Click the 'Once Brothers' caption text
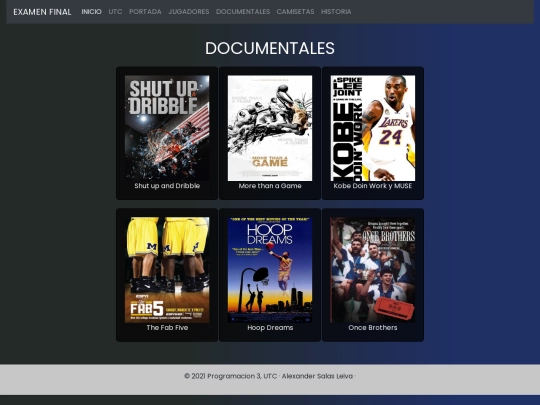The width and height of the screenshot is (540, 405). point(373,328)
